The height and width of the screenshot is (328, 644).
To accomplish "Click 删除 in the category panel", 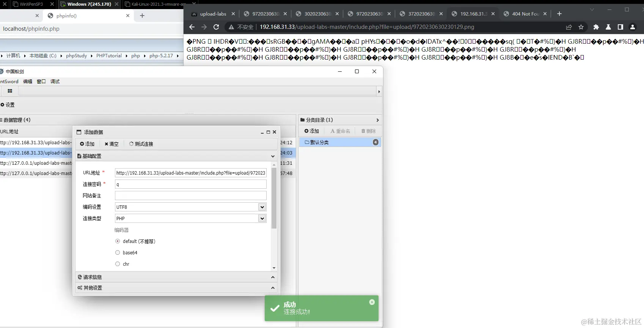I will click(x=368, y=131).
